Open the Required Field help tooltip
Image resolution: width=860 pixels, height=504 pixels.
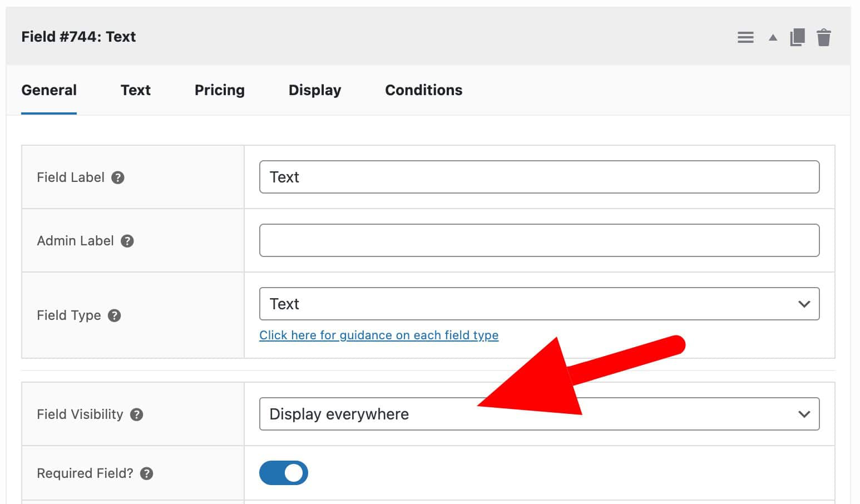(x=147, y=473)
